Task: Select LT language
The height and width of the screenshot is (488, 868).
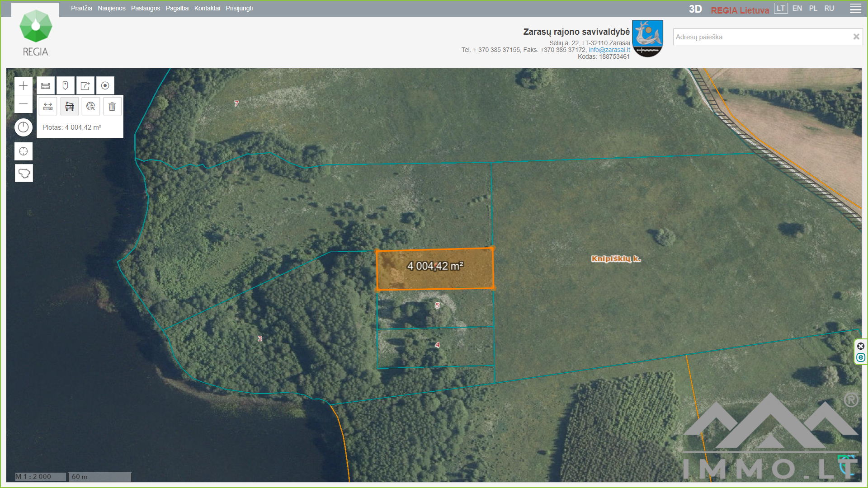Action: (x=781, y=8)
